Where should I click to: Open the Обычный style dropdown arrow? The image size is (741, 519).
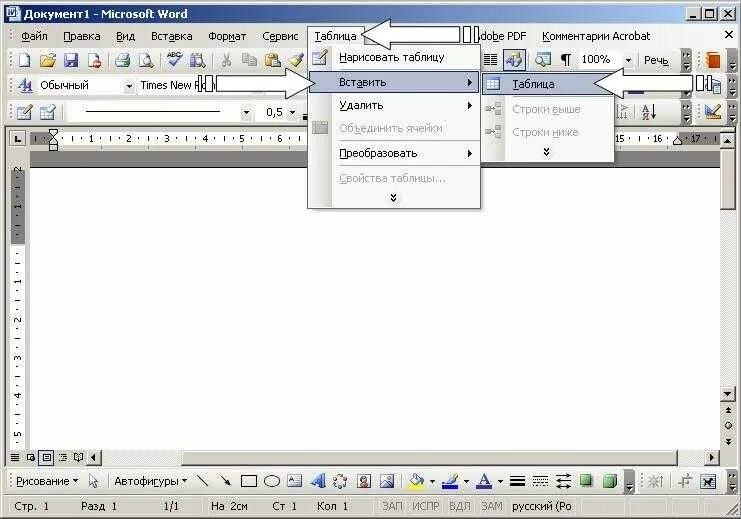tap(129, 86)
